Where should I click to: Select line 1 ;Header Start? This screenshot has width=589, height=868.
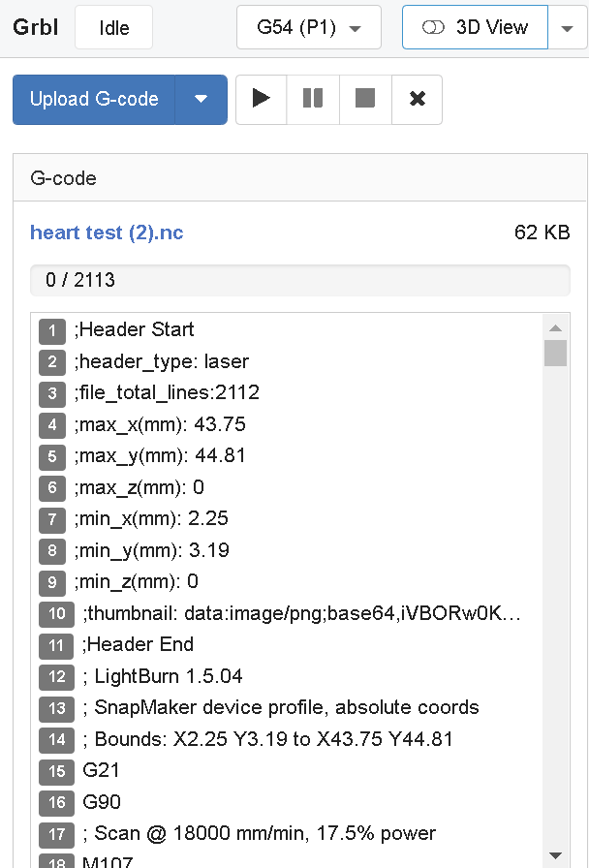(136, 330)
